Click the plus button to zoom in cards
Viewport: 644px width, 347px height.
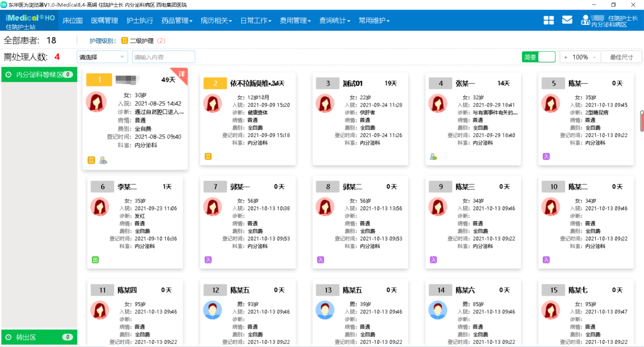click(x=566, y=57)
